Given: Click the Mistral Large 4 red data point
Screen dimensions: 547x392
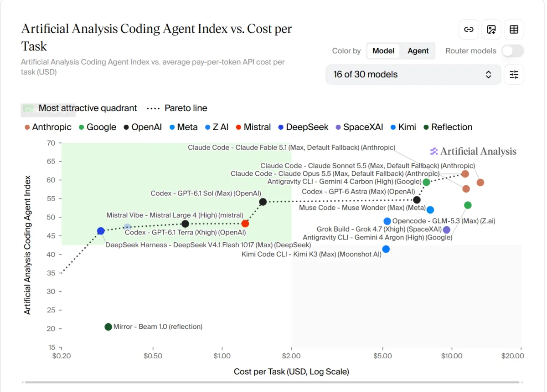Looking at the screenshot, I should pos(245,224).
